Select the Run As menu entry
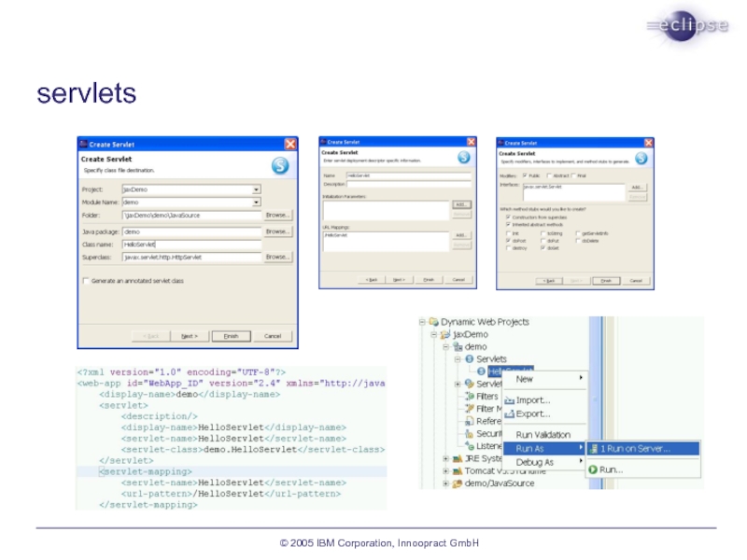This screenshot has height=560, width=747. click(x=544, y=449)
